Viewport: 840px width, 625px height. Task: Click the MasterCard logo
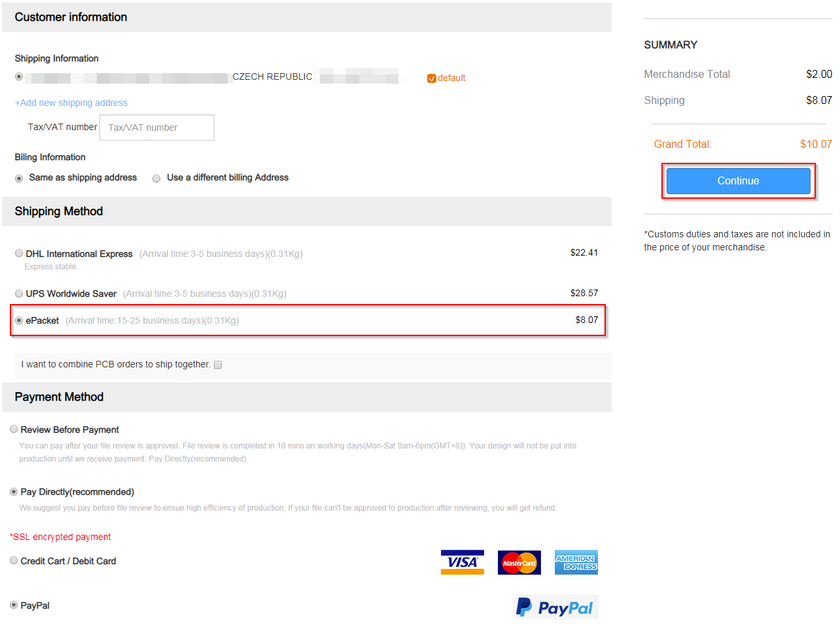click(519, 562)
